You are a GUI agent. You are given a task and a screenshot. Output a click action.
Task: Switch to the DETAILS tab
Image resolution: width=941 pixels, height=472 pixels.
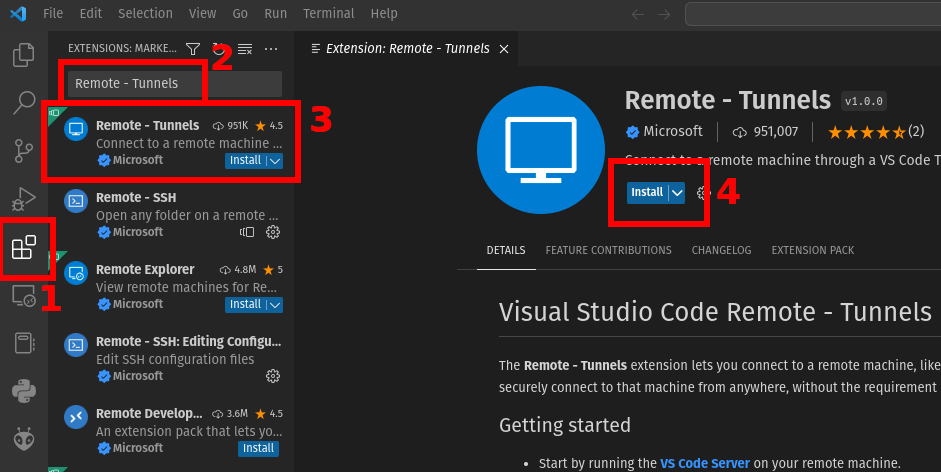(x=506, y=250)
